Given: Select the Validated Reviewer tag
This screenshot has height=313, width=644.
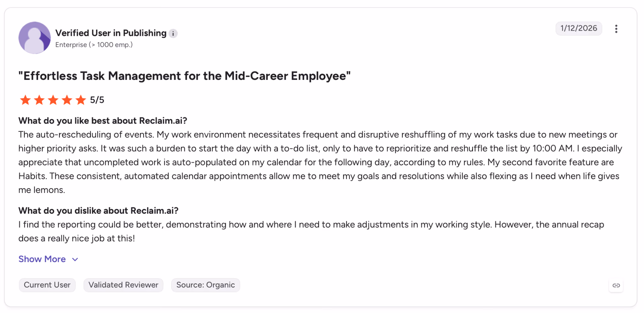Looking at the screenshot, I should click(x=123, y=285).
